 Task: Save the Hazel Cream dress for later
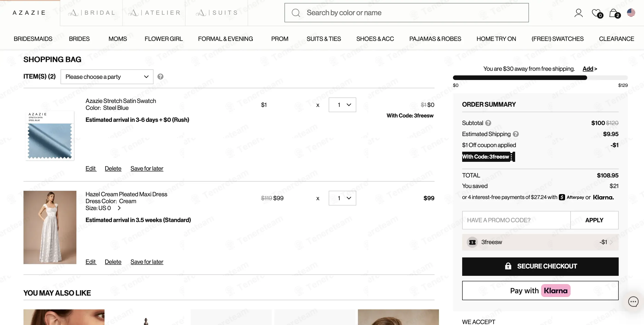tap(147, 262)
